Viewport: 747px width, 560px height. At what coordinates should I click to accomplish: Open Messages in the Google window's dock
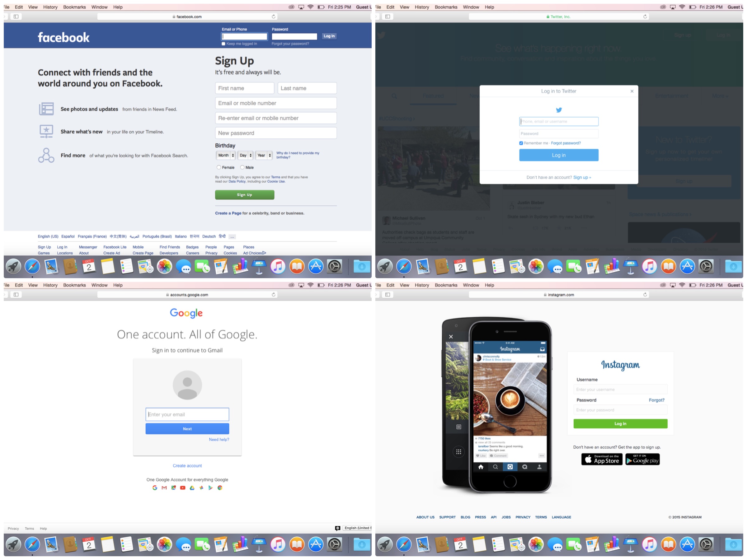(183, 545)
